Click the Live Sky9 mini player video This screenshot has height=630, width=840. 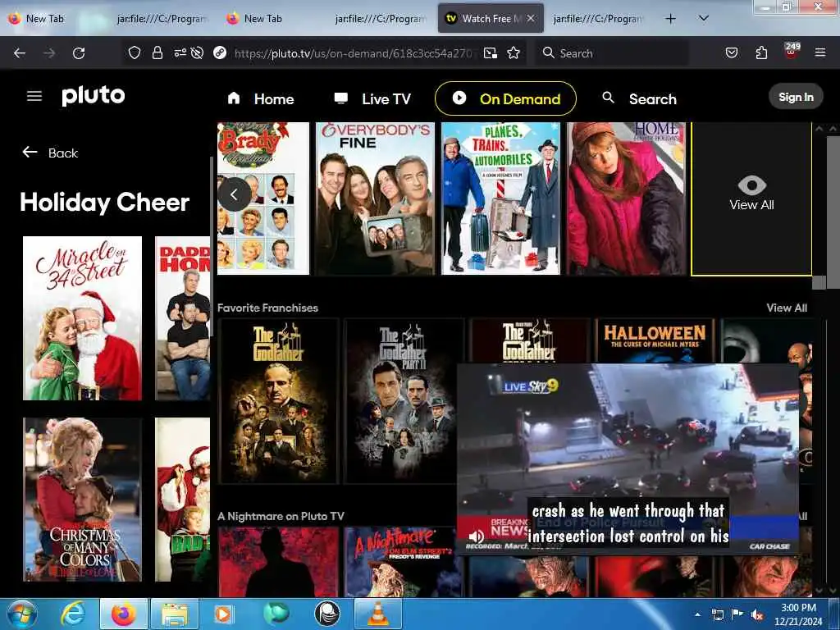click(x=628, y=458)
